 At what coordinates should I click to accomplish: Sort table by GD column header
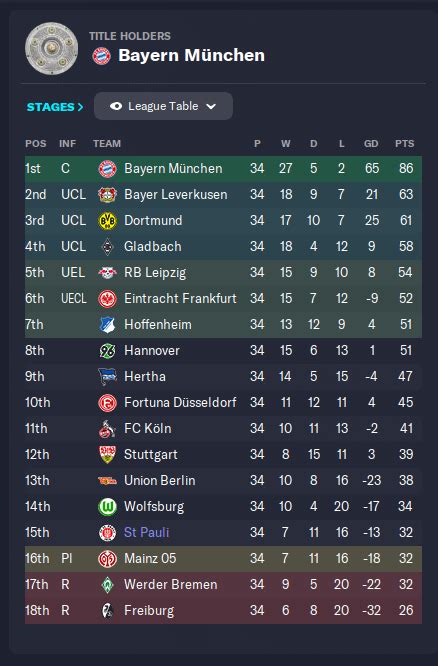pyautogui.click(x=371, y=144)
